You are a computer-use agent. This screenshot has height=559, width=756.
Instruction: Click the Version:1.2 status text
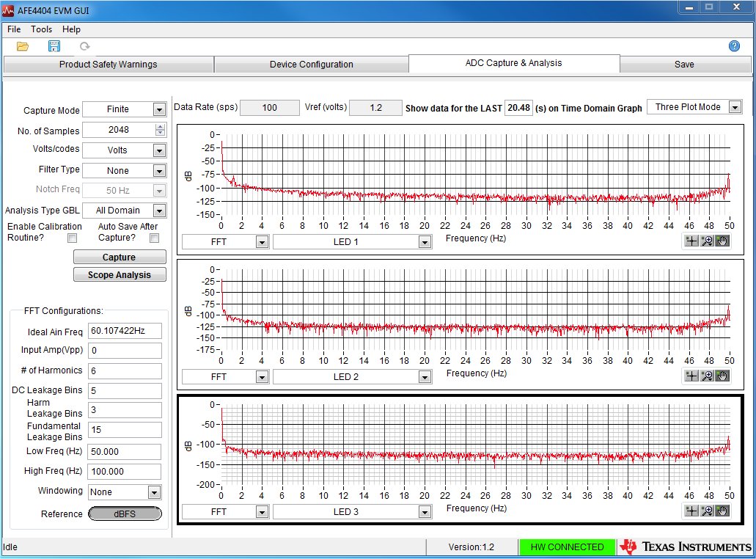471,547
